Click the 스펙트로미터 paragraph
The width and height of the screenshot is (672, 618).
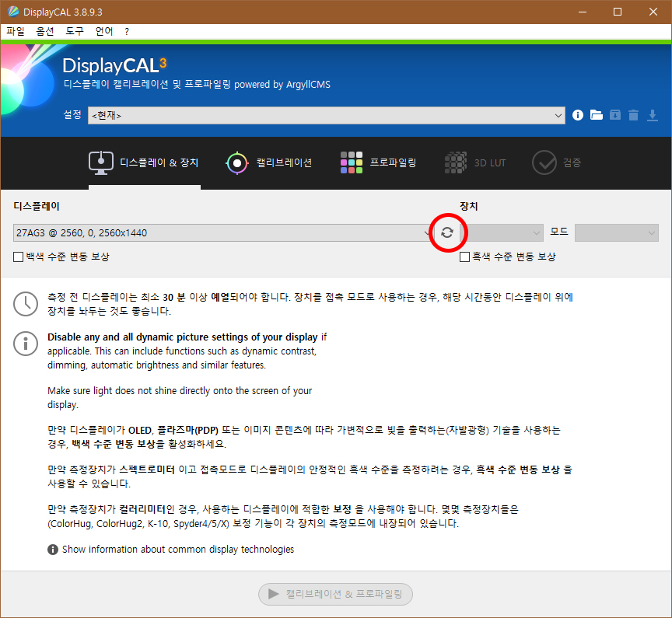tap(310, 477)
